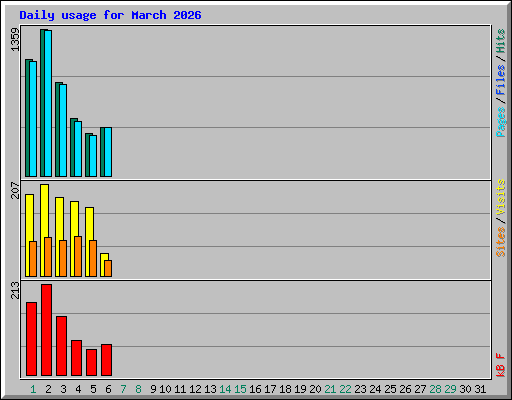Image resolution: width=512 pixels, height=400 pixels.
Task: Select the orange sites bar for day 6
Action: click(x=108, y=268)
